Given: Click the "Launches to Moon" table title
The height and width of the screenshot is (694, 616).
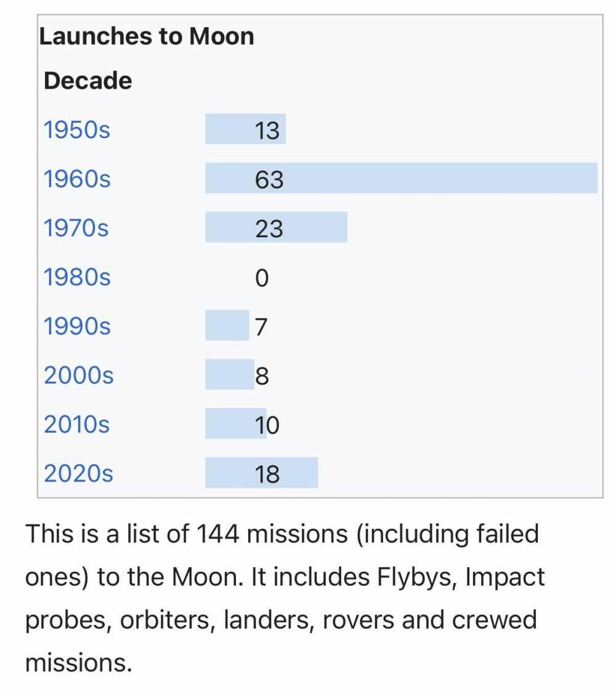Looking at the screenshot, I should (147, 37).
